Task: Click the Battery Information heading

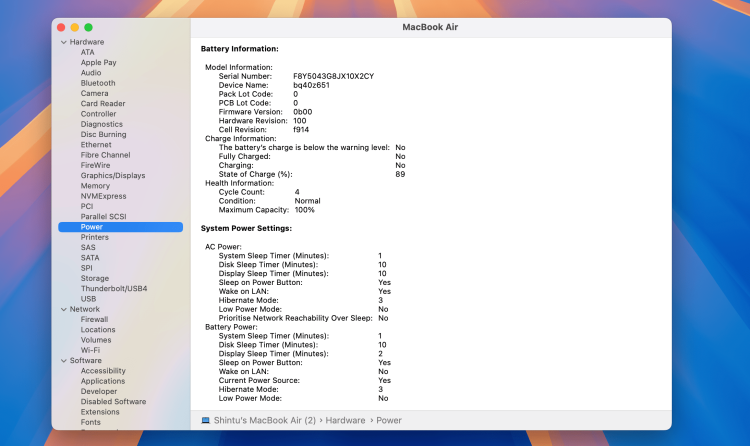Action: 240,49
